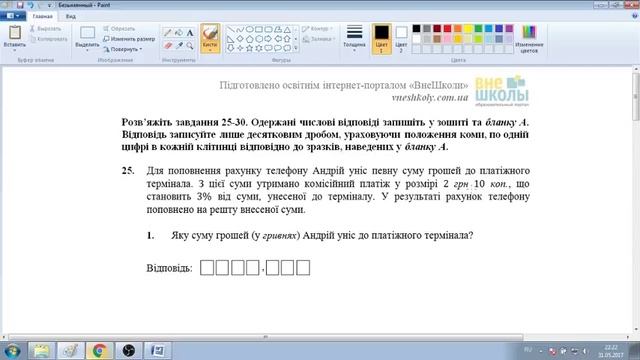Click the vertical scrollbar thumb

636,97
